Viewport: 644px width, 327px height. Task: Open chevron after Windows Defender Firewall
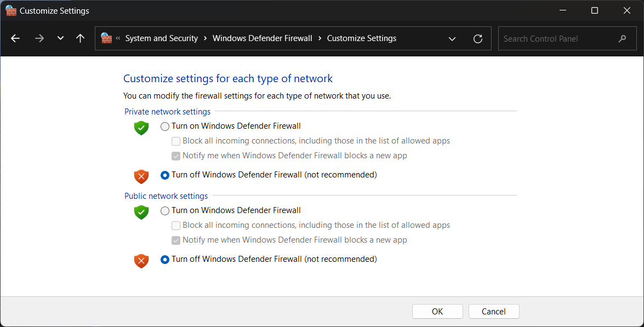pyautogui.click(x=320, y=38)
